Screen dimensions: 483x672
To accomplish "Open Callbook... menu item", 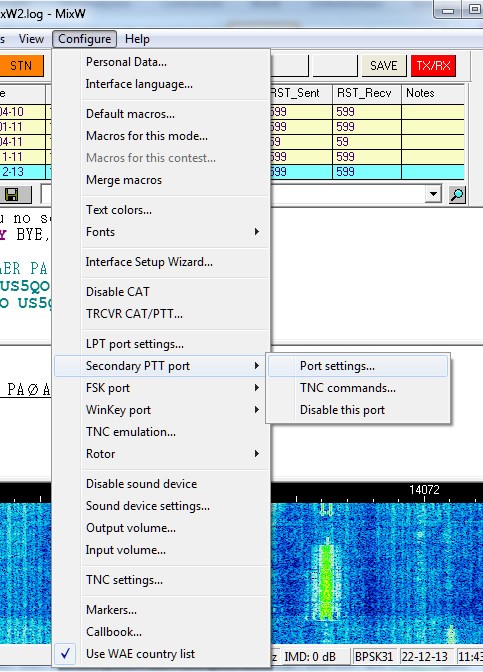I will 162,632.
